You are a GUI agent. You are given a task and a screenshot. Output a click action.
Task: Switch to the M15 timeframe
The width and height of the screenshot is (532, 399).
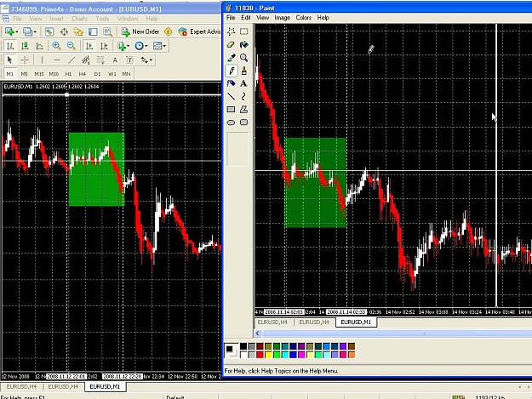39,74
